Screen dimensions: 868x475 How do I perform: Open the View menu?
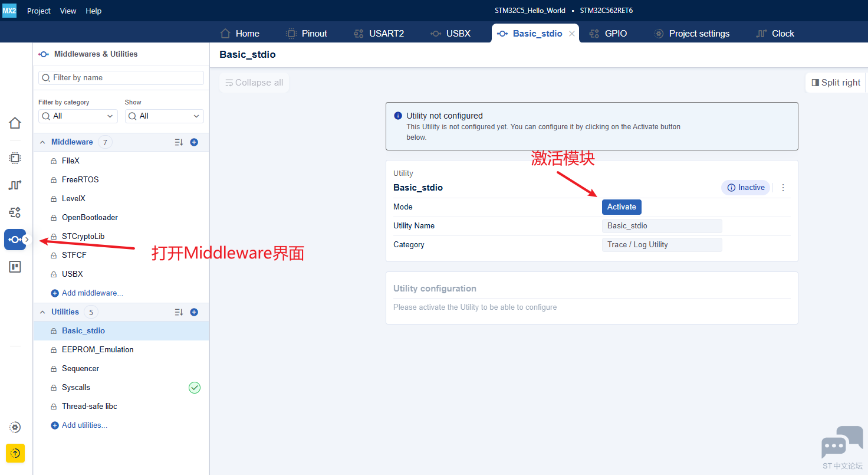pyautogui.click(x=68, y=11)
